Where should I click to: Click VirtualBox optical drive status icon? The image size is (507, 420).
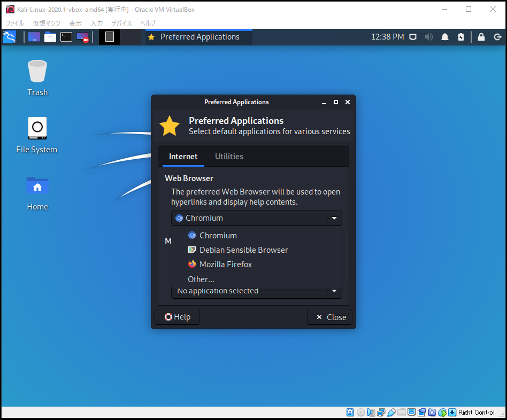click(361, 412)
